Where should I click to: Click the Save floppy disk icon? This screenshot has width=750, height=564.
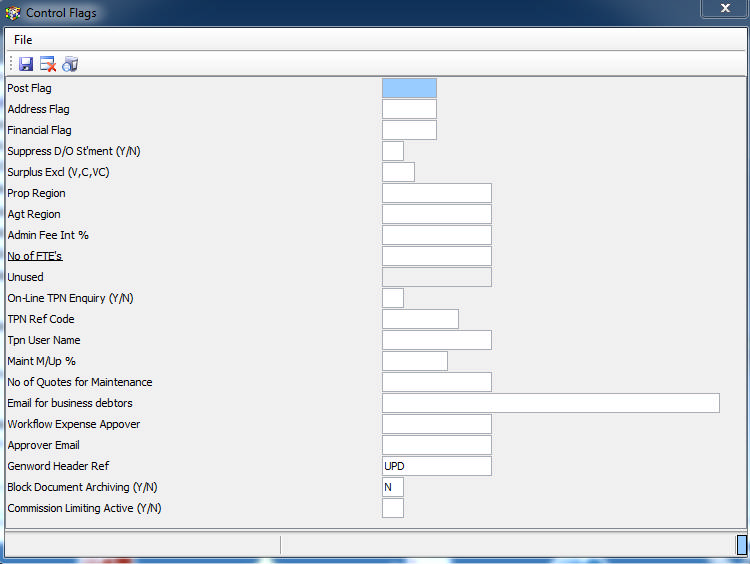coord(26,64)
